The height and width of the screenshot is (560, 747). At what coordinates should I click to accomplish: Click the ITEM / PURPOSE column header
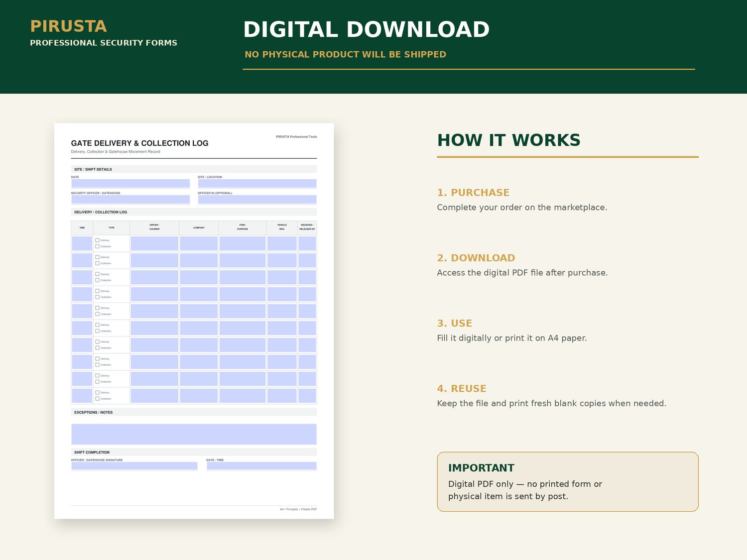pos(243,227)
